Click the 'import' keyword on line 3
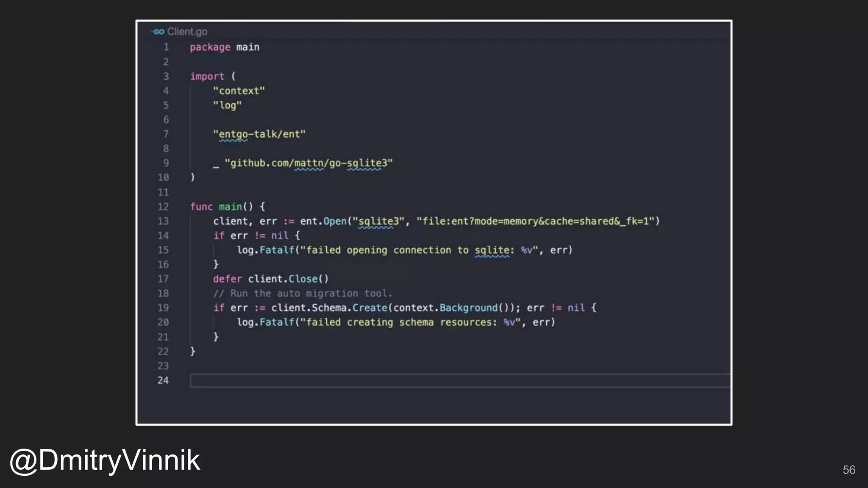The height and width of the screenshot is (488, 868). pyautogui.click(x=207, y=76)
